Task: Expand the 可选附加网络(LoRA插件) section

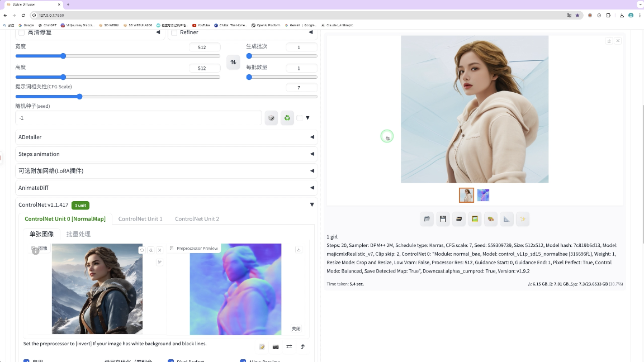Action: click(x=167, y=171)
